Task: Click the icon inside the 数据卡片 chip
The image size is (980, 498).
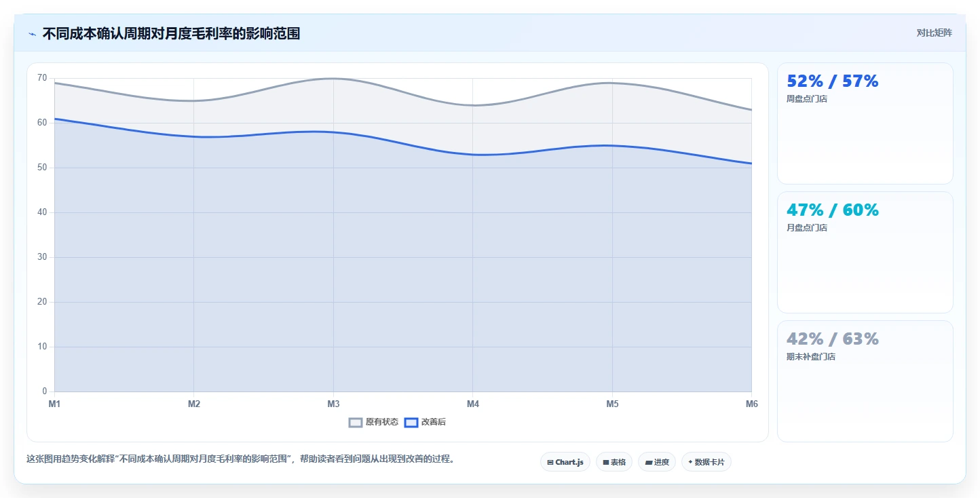Action: click(690, 462)
